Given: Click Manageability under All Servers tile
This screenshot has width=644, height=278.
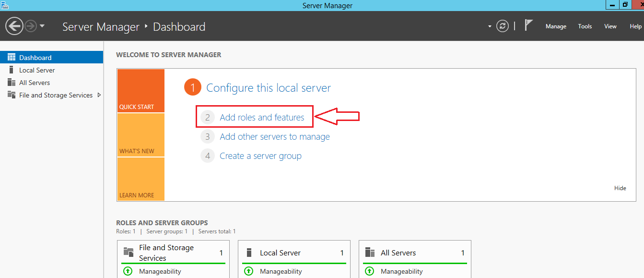Looking at the screenshot, I should pyautogui.click(x=402, y=271).
